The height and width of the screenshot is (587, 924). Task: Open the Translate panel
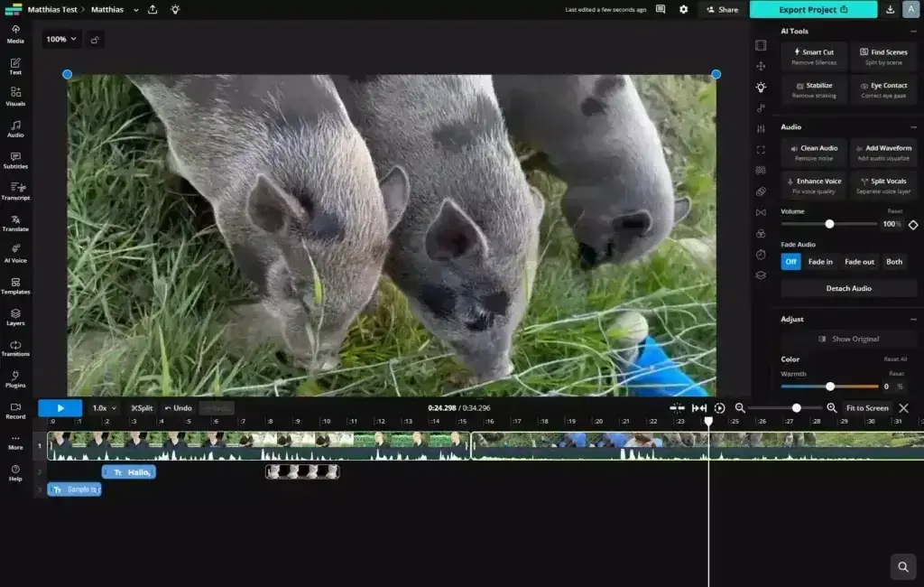pyautogui.click(x=15, y=222)
